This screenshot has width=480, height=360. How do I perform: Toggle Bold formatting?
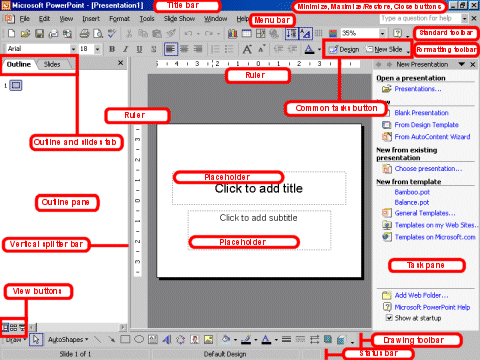(x=112, y=49)
